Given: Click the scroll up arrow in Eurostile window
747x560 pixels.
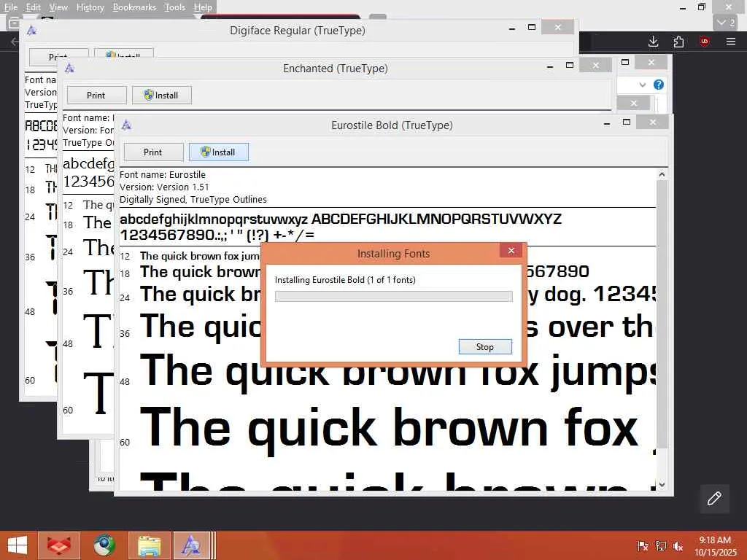Looking at the screenshot, I should 662,174.
